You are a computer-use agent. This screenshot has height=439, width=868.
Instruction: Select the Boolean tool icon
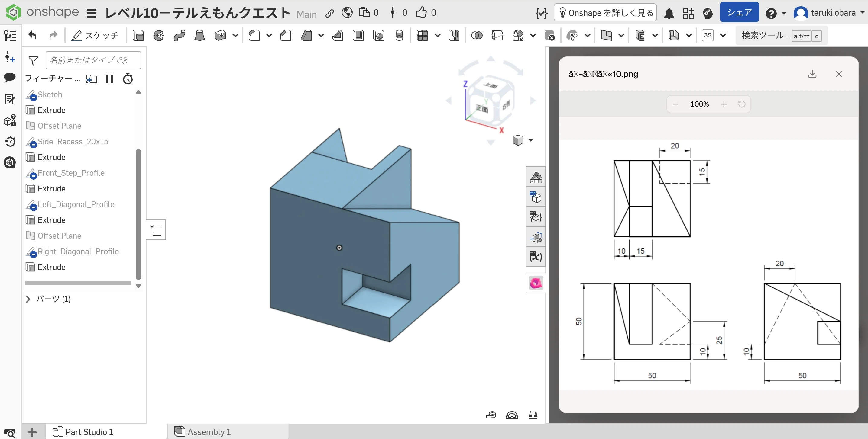(476, 35)
